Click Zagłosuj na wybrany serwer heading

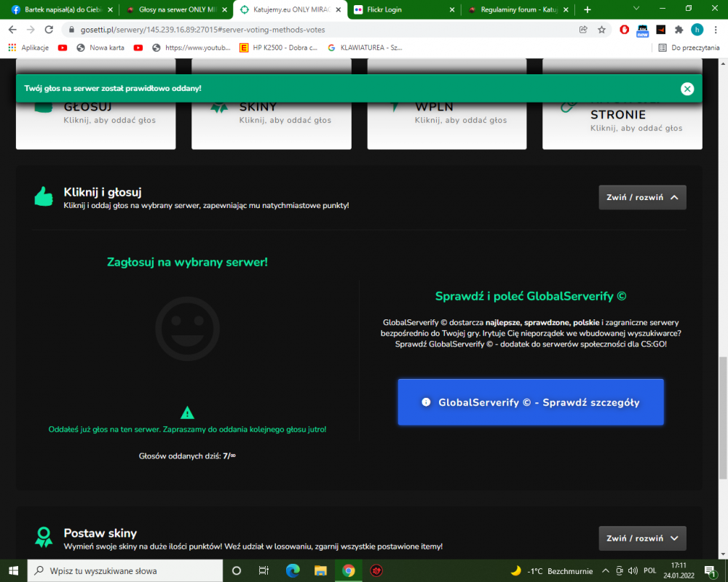coord(187,262)
